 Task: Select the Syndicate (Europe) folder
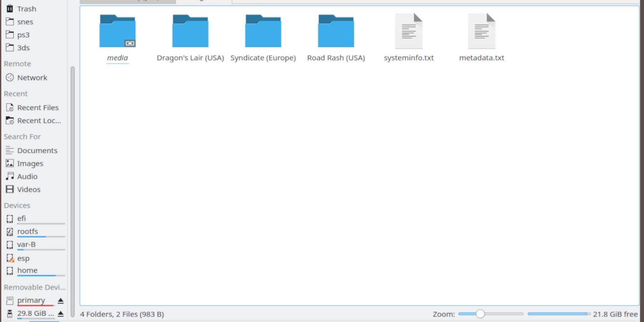263,32
